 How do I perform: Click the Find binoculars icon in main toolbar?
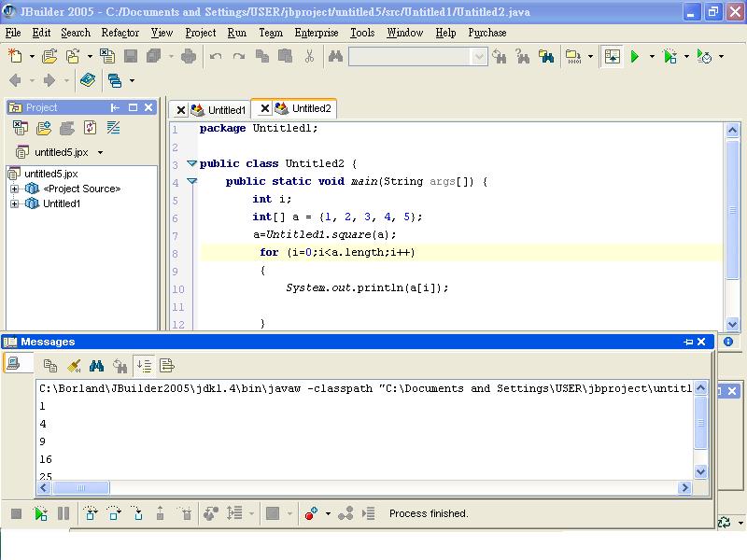click(335, 56)
